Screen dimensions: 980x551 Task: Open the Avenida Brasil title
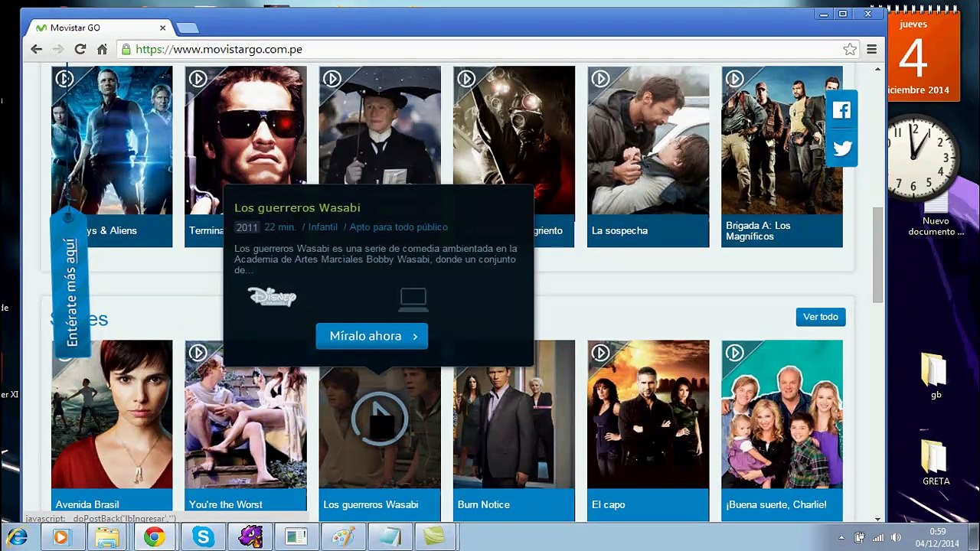pyautogui.click(x=87, y=504)
